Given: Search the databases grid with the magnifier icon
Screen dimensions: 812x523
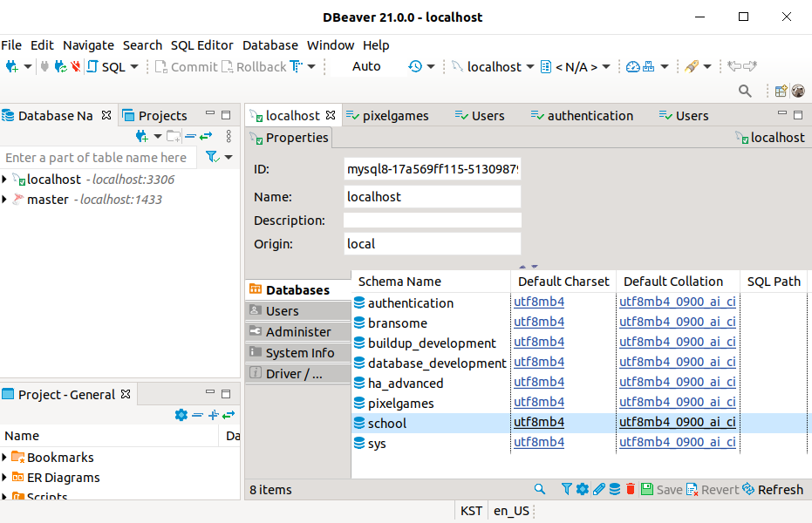Looking at the screenshot, I should 539,489.
